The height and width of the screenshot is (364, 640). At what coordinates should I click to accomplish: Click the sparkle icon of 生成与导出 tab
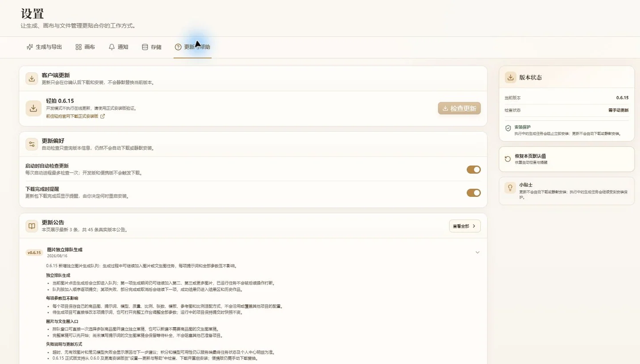point(30,47)
